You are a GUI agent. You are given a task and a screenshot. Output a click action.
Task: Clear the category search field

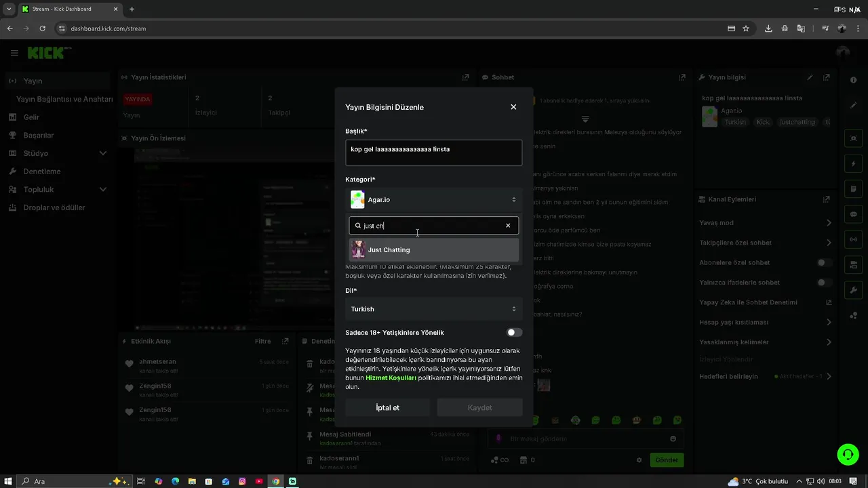(x=508, y=226)
